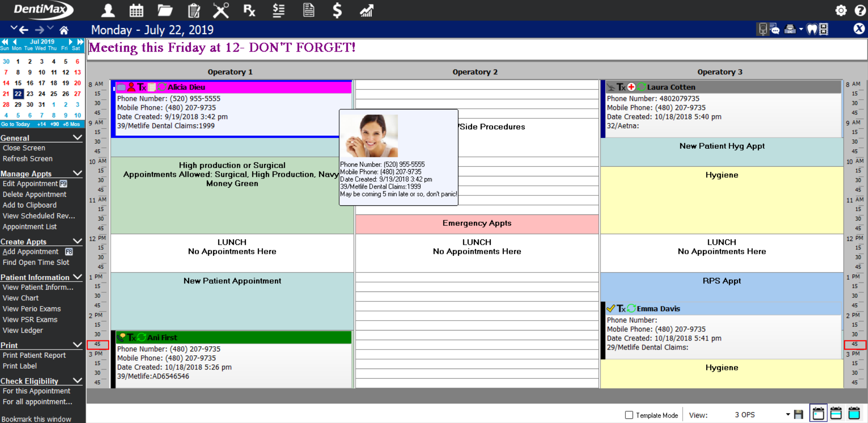
Task: Switch to month view calendar icon
Action: (854, 413)
